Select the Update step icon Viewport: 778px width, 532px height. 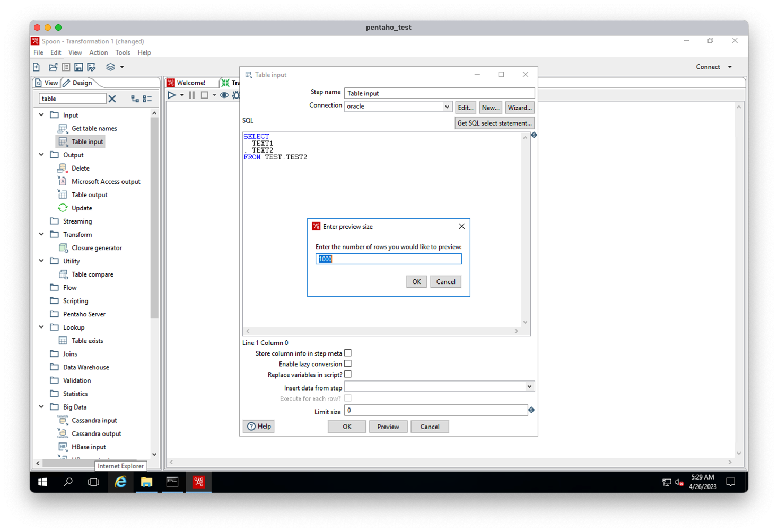63,208
